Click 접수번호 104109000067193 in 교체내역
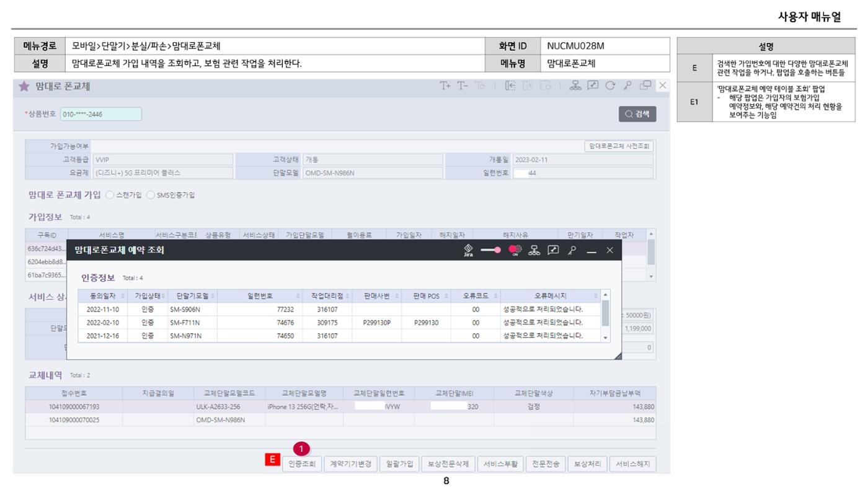The width and height of the screenshot is (868, 489). click(74, 407)
